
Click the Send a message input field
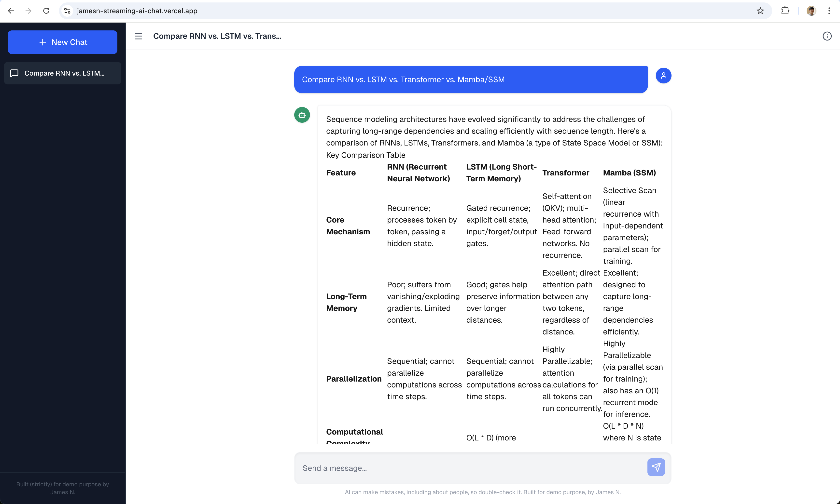pyautogui.click(x=471, y=468)
